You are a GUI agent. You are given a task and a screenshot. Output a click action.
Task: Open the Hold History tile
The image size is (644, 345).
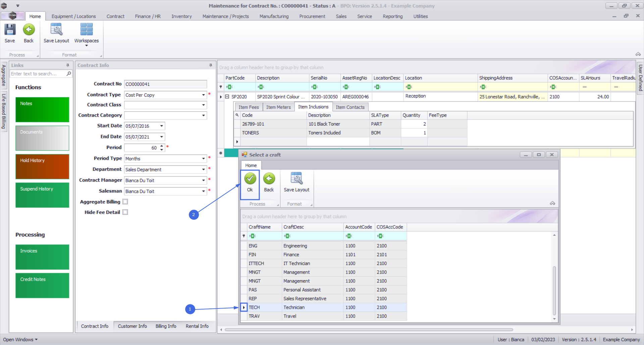42,166
